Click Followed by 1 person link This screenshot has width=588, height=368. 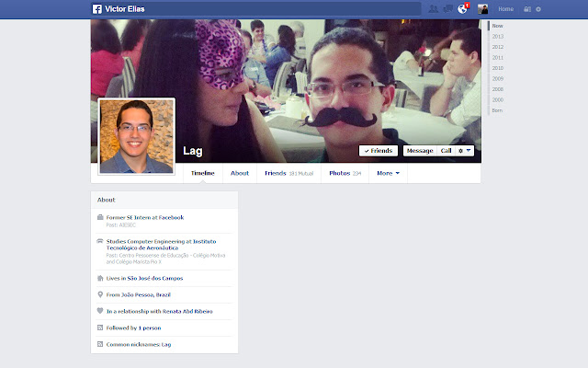click(x=133, y=328)
